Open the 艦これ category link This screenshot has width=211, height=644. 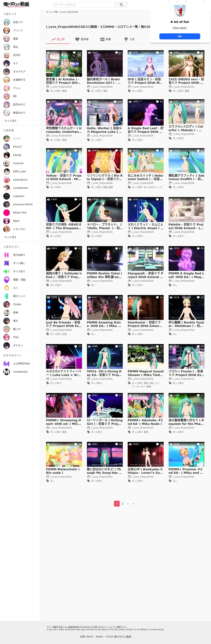click(17, 329)
